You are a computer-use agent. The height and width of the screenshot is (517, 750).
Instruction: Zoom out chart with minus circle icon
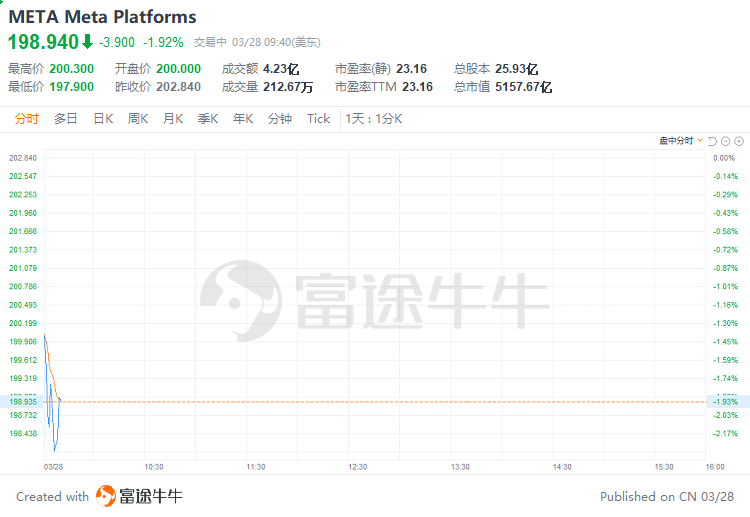726,141
